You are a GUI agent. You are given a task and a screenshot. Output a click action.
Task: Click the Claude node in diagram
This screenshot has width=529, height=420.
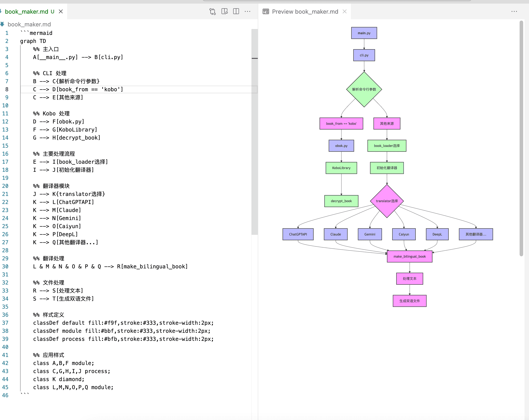tap(335, 234)
